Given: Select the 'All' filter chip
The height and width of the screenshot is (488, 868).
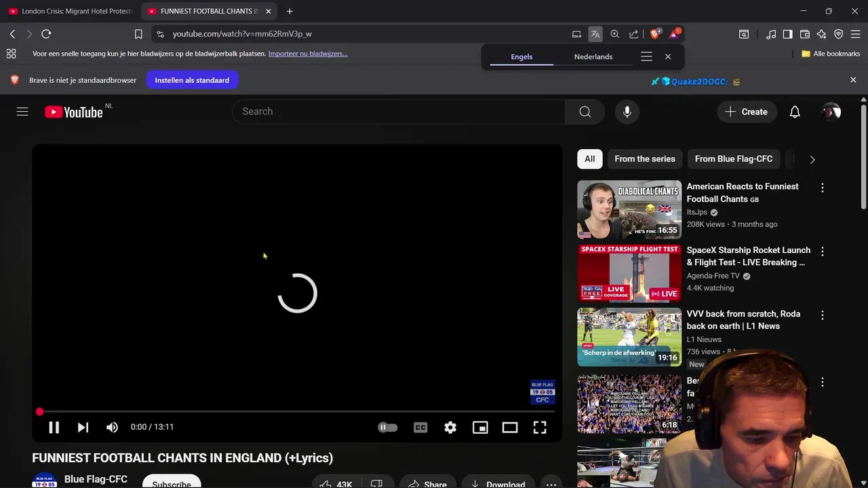Looking at the screenshot, I should coord(590,159).
